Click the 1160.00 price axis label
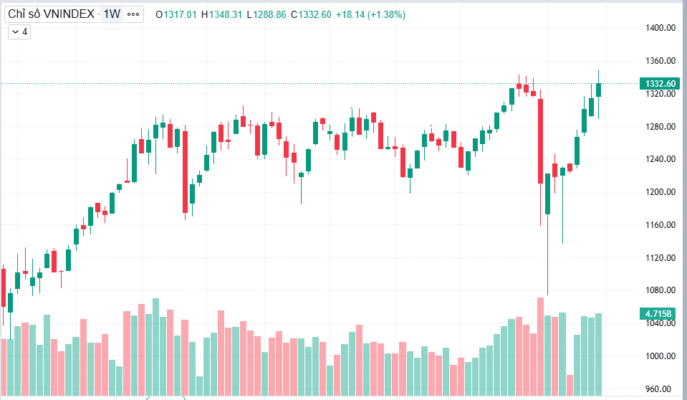The height and width of the screenshot is (400, 687). [656, 225]
